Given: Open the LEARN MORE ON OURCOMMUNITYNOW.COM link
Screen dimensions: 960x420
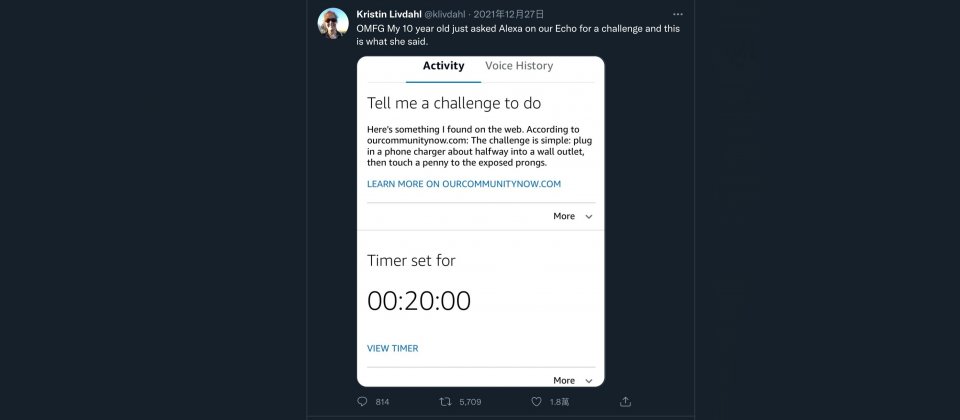Looking at the screenshot, I should tap(464, 184).
